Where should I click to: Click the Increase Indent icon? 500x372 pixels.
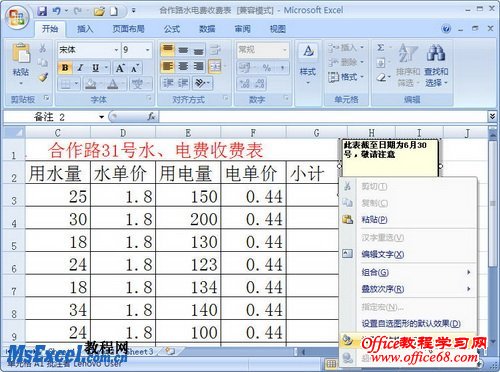pyautogui.click(x=183, y=83)
